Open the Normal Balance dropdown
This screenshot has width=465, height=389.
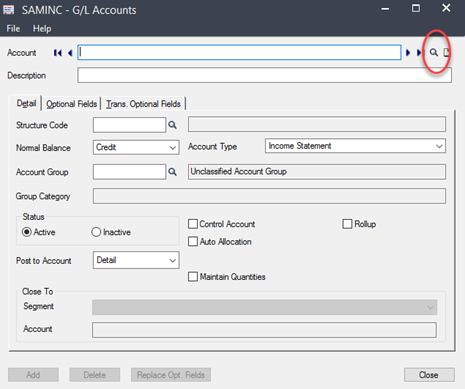136,147
